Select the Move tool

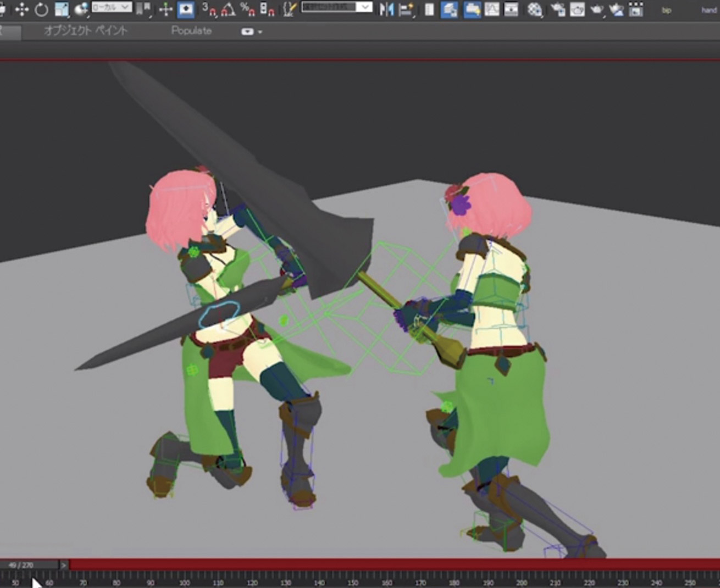coord(21,9)
